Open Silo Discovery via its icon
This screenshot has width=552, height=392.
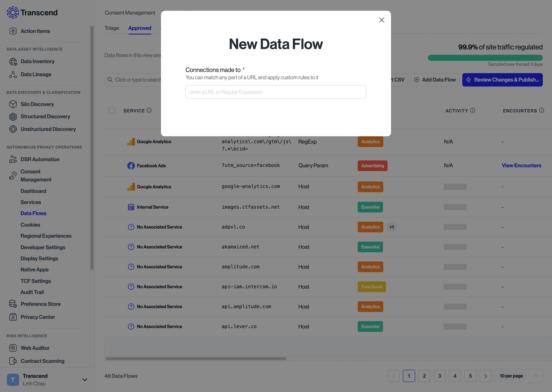point(13,104)
